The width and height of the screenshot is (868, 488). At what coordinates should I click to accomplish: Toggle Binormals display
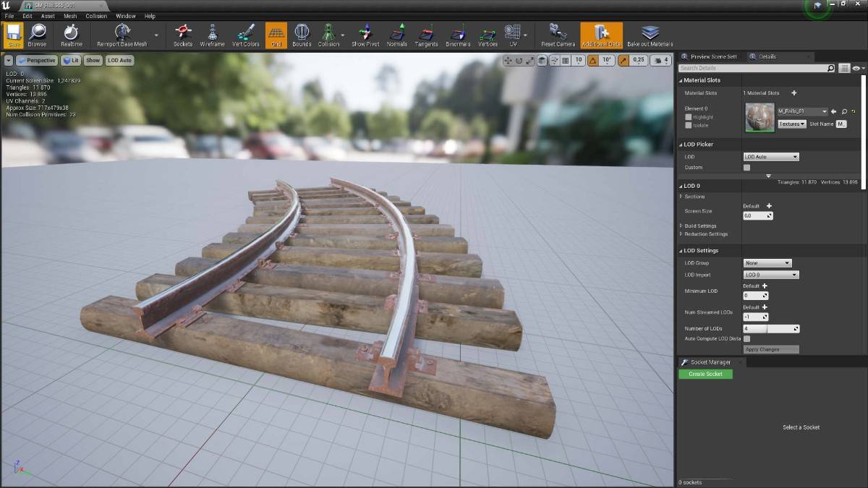point(458,34)
